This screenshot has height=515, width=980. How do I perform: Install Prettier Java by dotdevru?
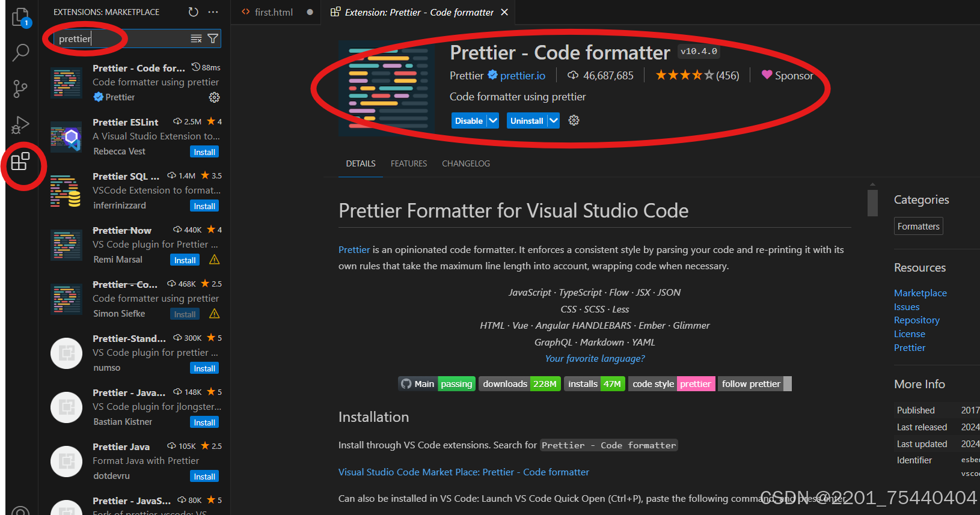click(204, 477)
